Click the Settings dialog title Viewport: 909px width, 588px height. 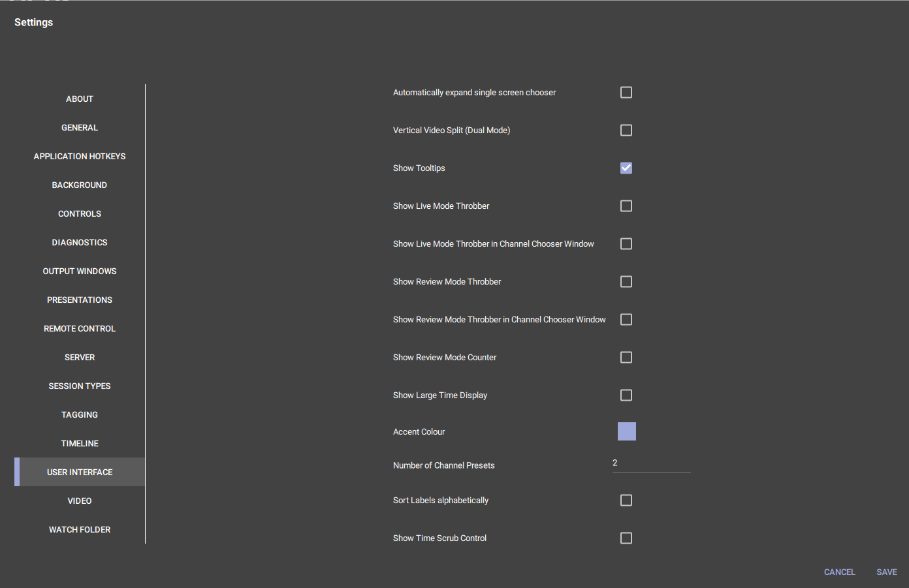point(34,22)
